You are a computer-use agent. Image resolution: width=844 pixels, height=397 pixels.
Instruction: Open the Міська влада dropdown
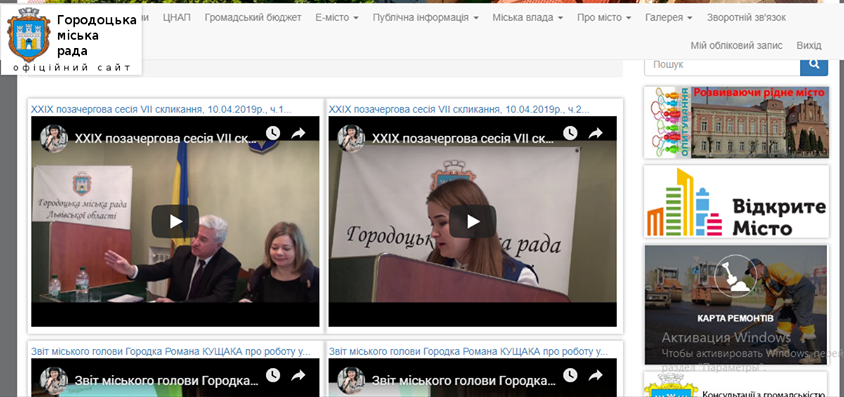(x=528, y=18)
